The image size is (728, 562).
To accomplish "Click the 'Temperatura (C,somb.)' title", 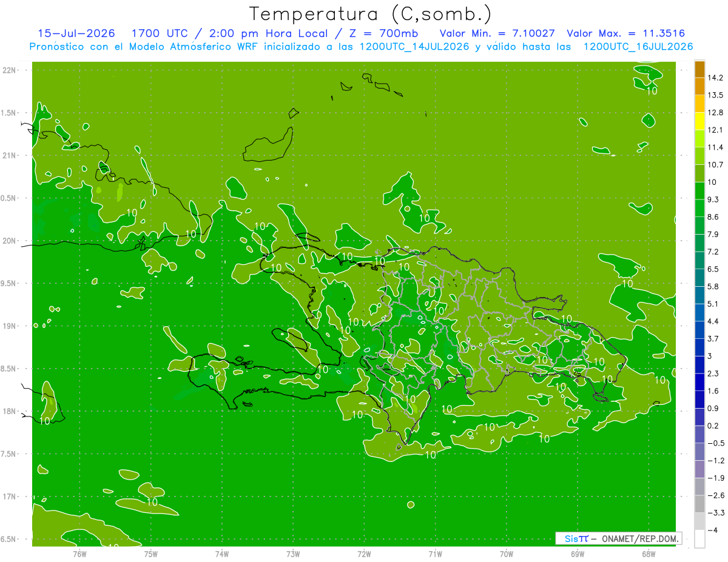I will click(371, 13).
